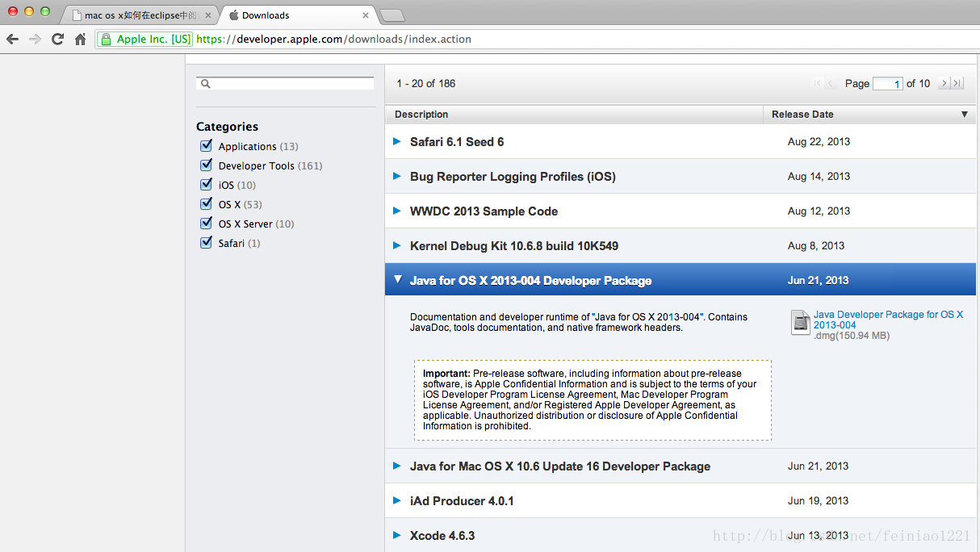The width and height of the screenshot is (980, 552).
Task: Click the downloads search field
Action: (285, 83)
